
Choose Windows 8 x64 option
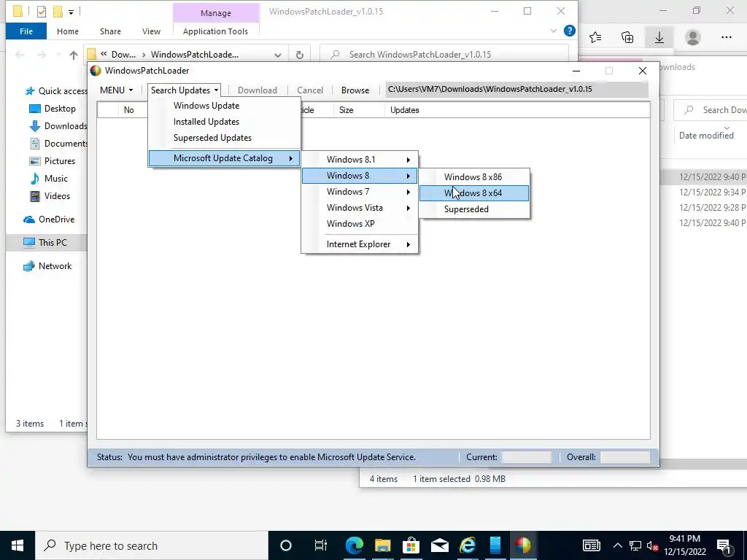(474, 192)
